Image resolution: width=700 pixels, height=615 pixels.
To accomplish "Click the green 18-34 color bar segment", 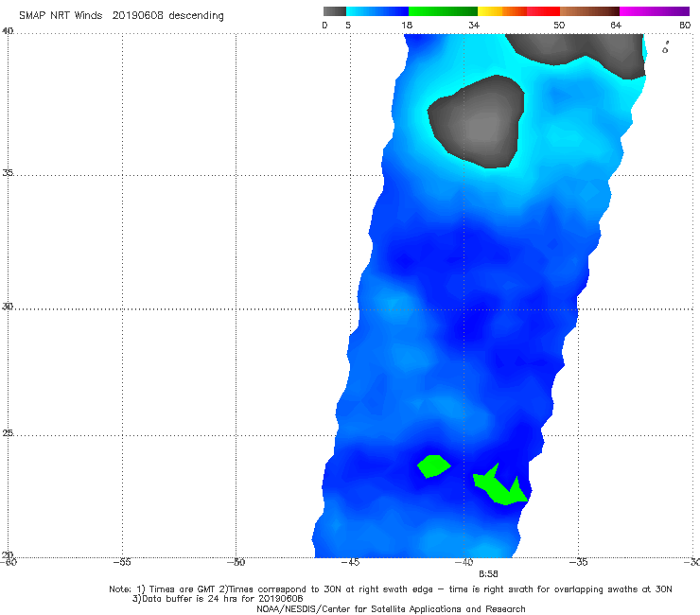I will tap(443, 11).
